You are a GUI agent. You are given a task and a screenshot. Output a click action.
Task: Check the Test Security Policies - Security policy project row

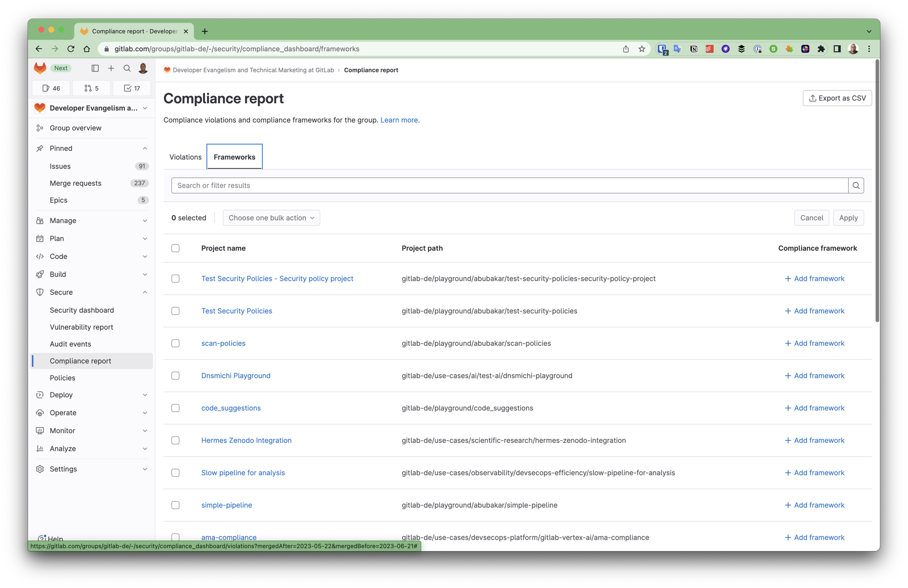pyautogui.click(x=175, y=278)
